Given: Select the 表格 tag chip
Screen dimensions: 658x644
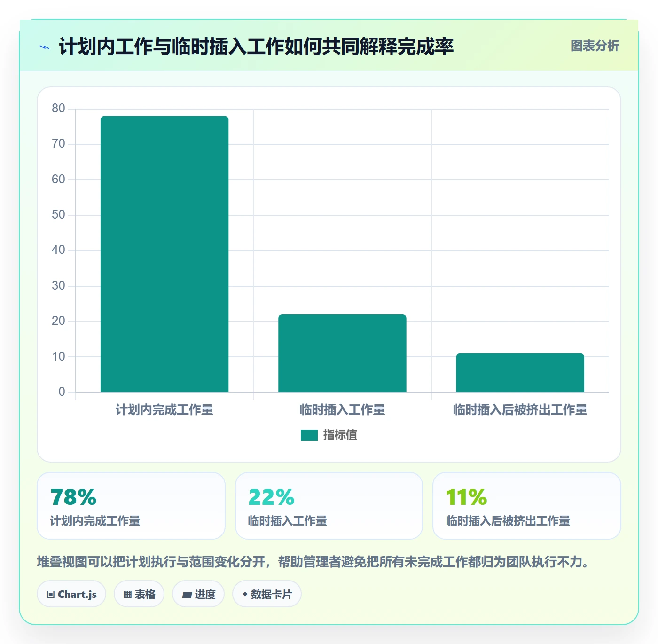Looking at the screenshot, I should point(139,594).
